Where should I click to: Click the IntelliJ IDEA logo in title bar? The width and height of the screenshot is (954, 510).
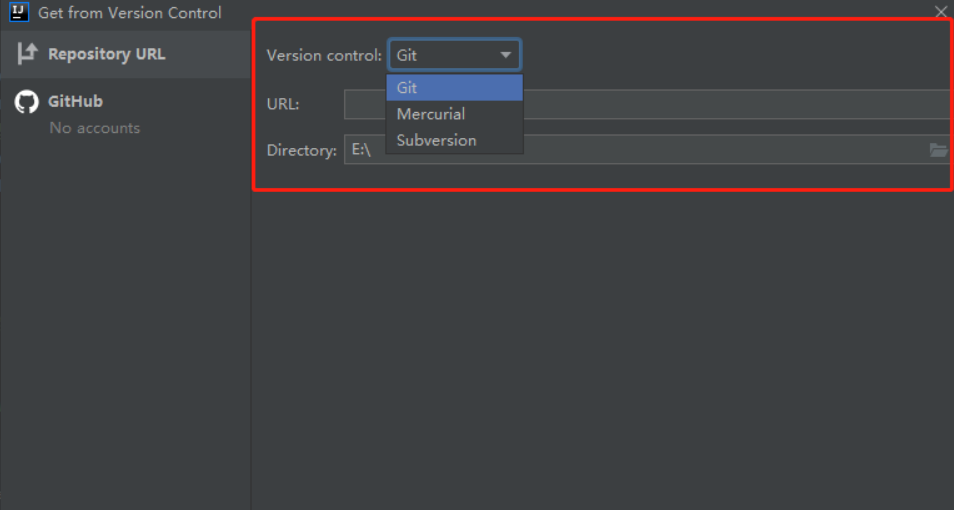click(19, 13)
